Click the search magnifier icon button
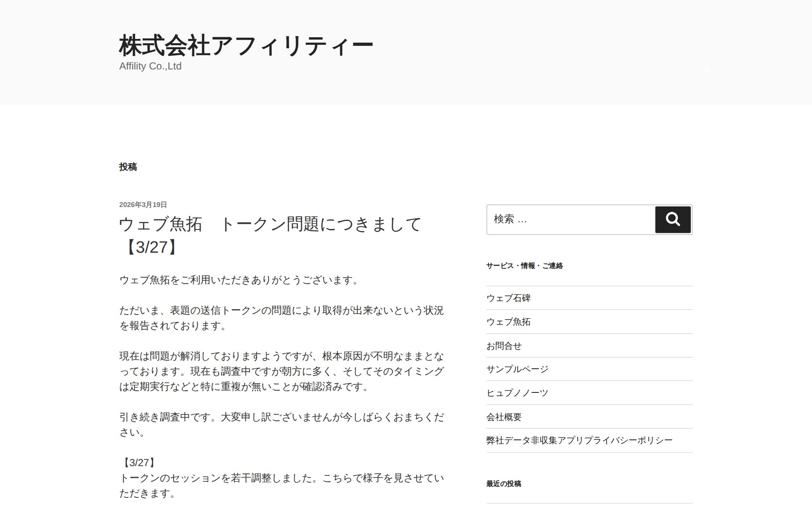The image size is (812, 508). point(672,219)
